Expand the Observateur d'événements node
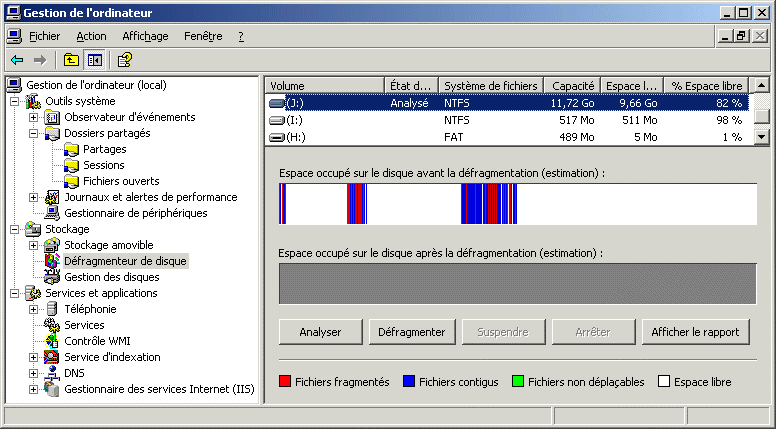This screenshot has height=429, width=776. [34, 117]
